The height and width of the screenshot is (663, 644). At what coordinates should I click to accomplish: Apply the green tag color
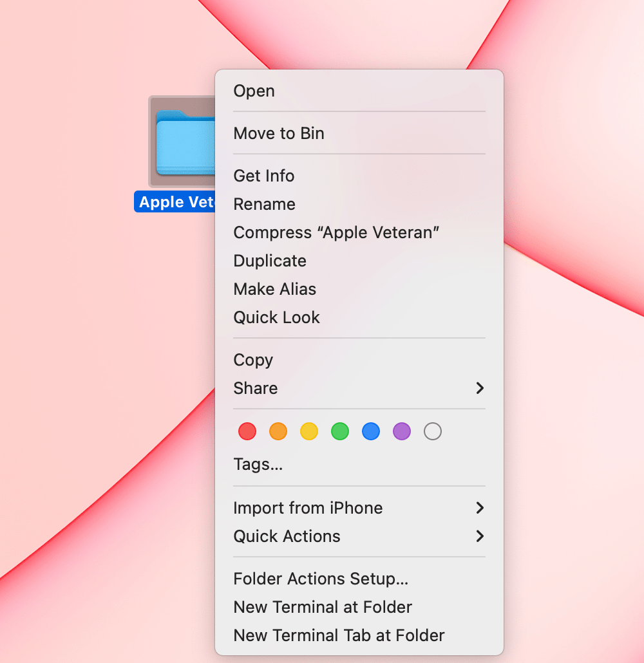point(339,431)
